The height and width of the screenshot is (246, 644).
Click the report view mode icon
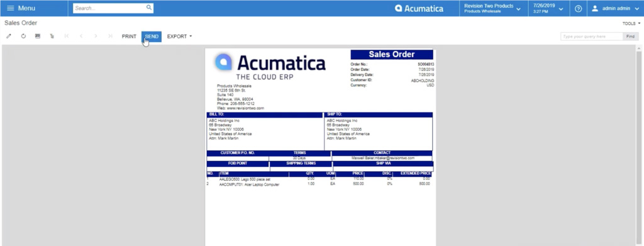[x=38, y=36]
